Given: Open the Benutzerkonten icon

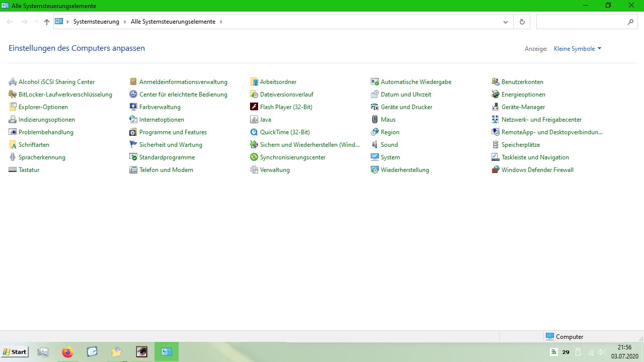Looking at the screenshot, I should click(x=496, y=82).
